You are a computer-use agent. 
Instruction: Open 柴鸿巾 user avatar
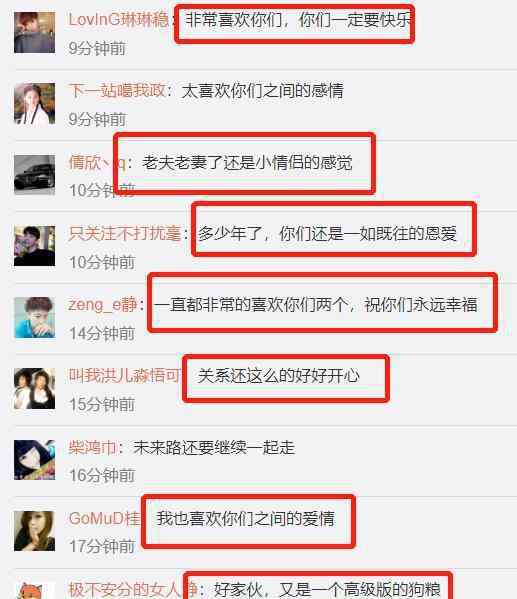coord(34,460)
